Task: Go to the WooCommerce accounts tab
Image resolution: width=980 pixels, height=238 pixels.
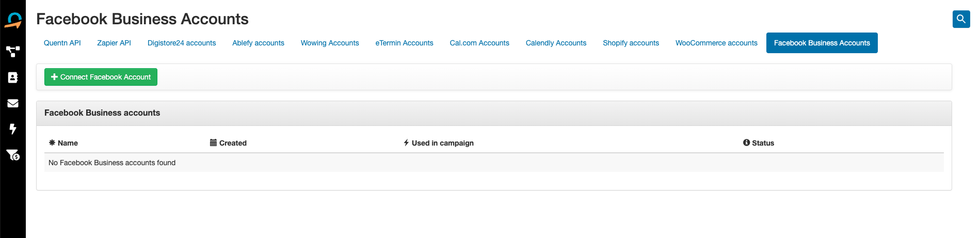Action: [716, 43]
